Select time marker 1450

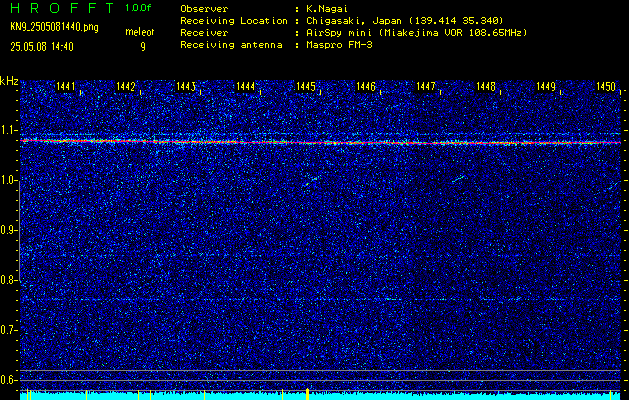[606, 86]
